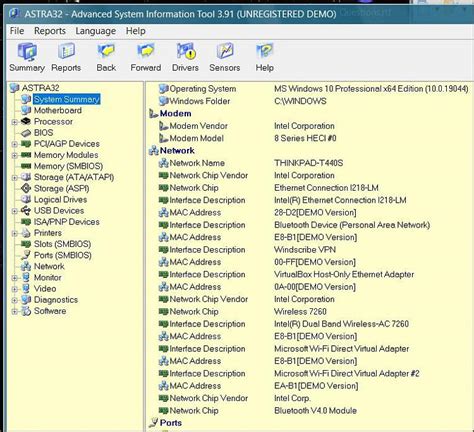Click the Ports (SMBIOS) icon
This screenshot has height=432, width=474.
26,255
